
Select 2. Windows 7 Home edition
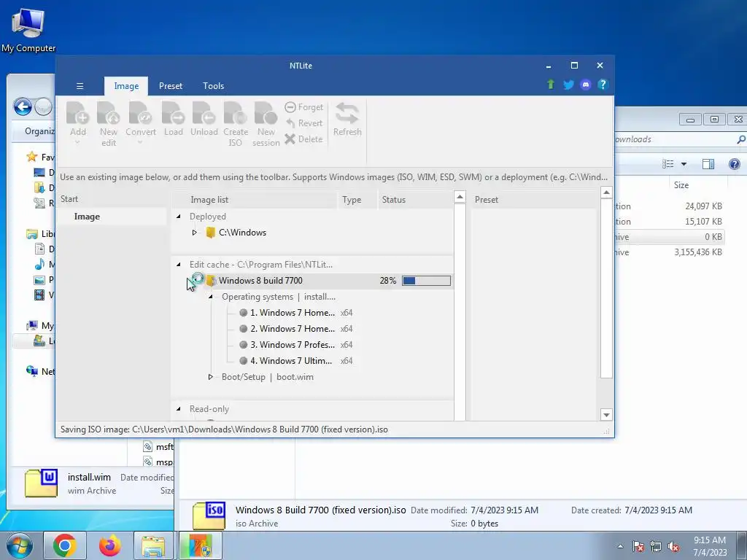pyautogui.click(x=292, y=329)
